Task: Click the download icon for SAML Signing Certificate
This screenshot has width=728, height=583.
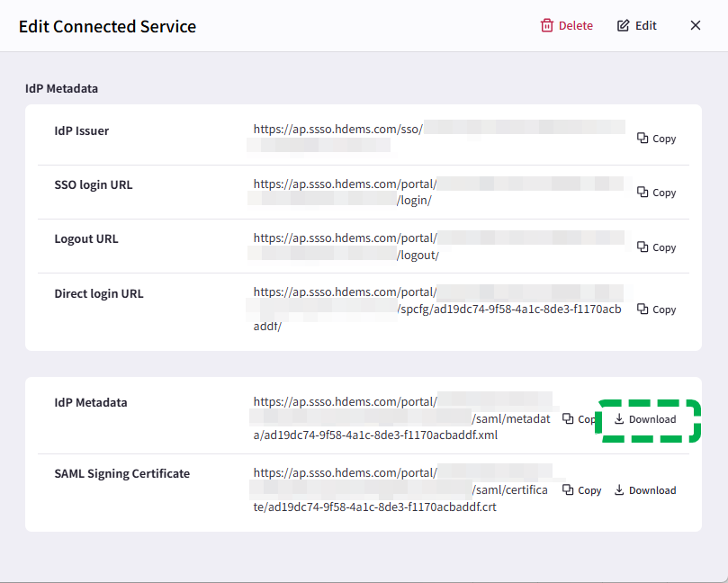Action: click(x=617, y=490)
